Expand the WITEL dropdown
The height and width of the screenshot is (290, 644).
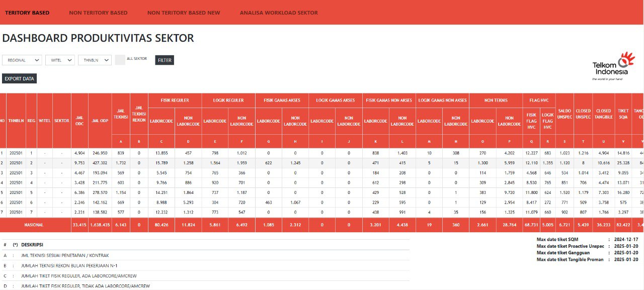tap(60, 60)
